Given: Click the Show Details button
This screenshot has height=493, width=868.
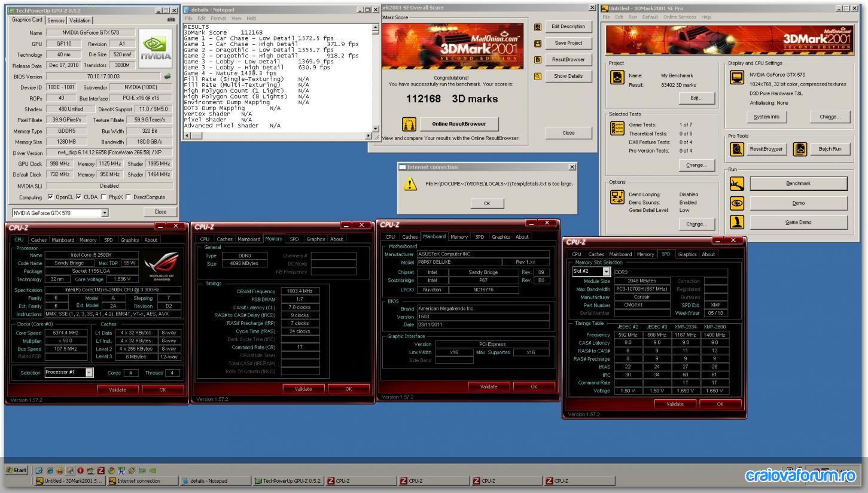Looking at the screenshot, I should (x=568, y=76).
